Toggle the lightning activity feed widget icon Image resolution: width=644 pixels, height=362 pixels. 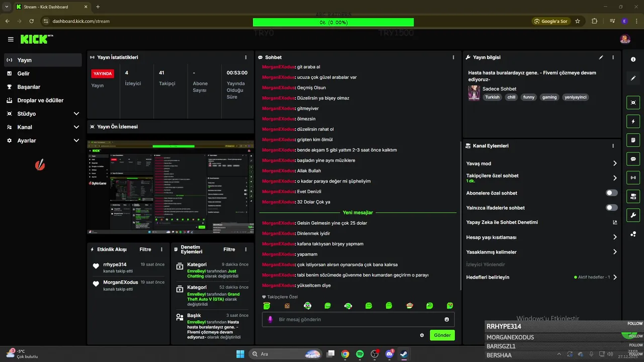pos(633,121)
